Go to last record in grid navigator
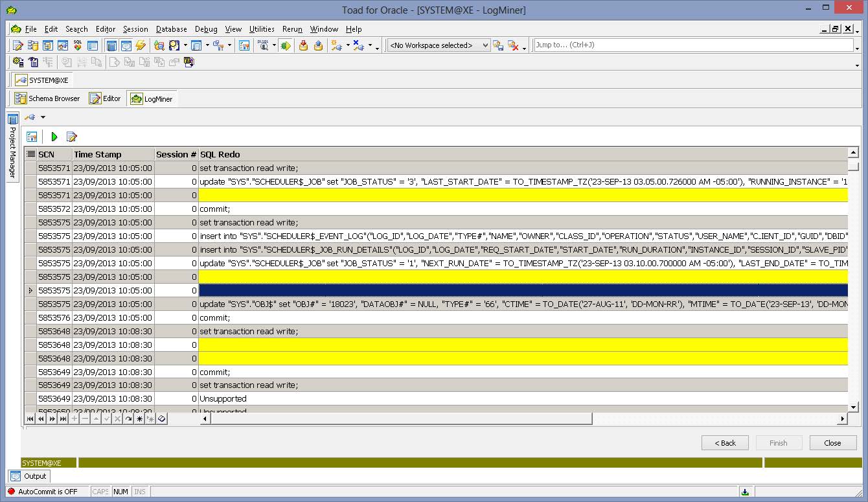 (63, 419)
